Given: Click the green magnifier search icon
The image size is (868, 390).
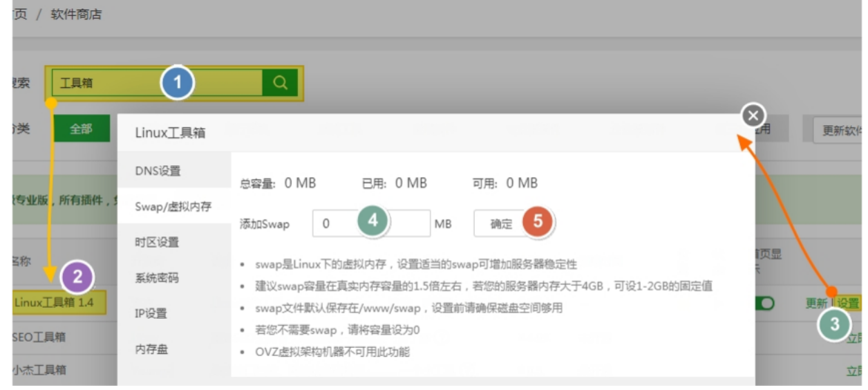Looking at the screenshot, I should [280, 83].
